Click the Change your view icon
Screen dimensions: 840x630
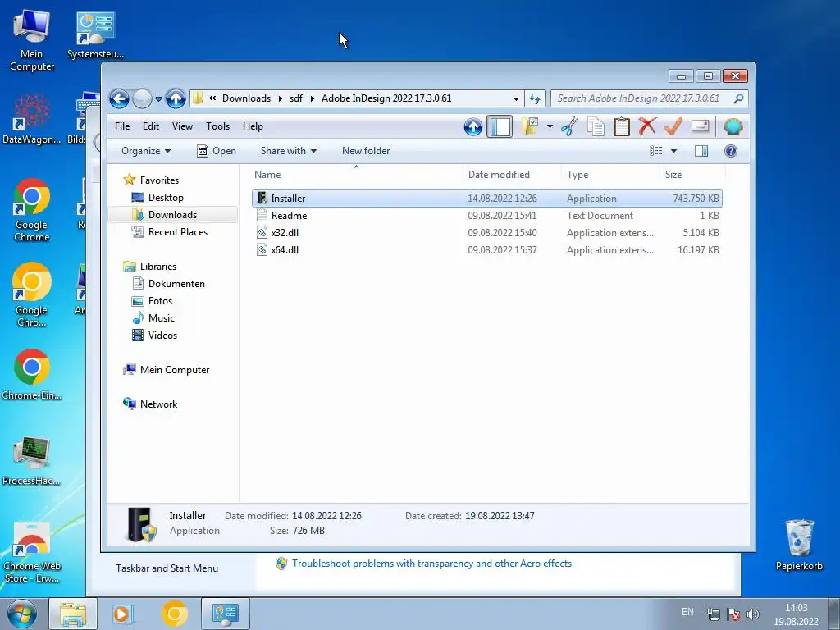pos(656,151)
